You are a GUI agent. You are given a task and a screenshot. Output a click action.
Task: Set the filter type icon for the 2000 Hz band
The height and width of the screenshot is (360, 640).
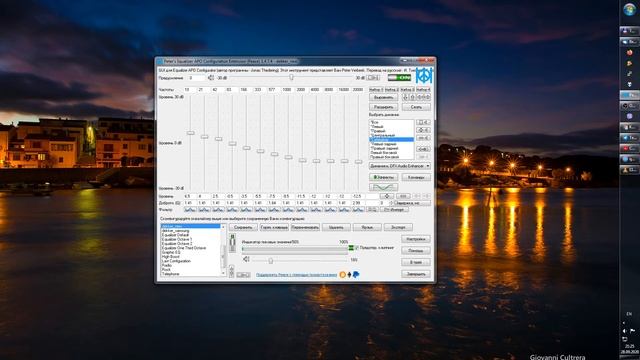pyautogui.click(x=302, y=209)
